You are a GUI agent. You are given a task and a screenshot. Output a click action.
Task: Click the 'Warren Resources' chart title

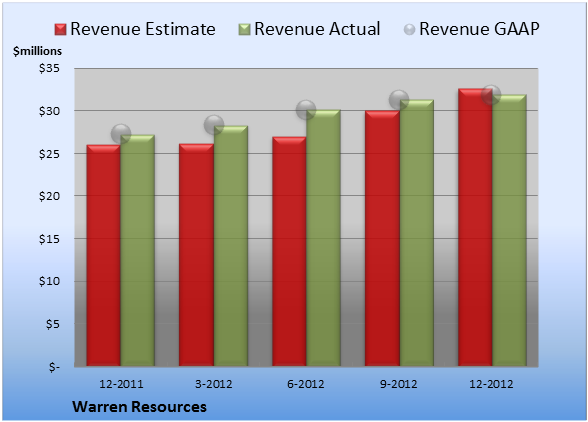(140, 407)
